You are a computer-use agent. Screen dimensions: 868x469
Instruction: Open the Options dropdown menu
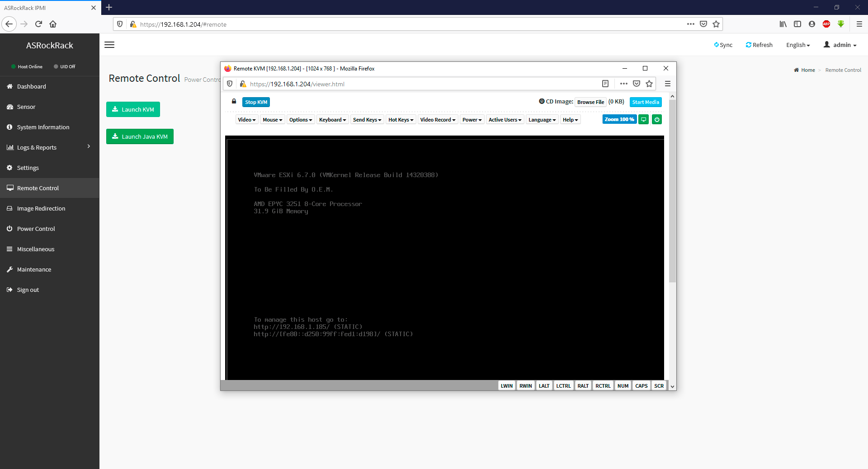pos(301,120)
